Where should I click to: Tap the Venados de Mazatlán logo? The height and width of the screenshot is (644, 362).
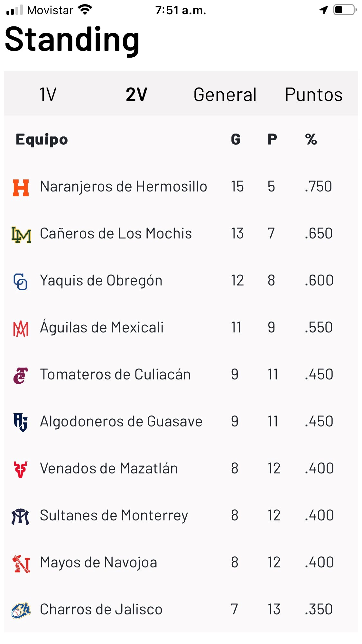tap(21, 469)
